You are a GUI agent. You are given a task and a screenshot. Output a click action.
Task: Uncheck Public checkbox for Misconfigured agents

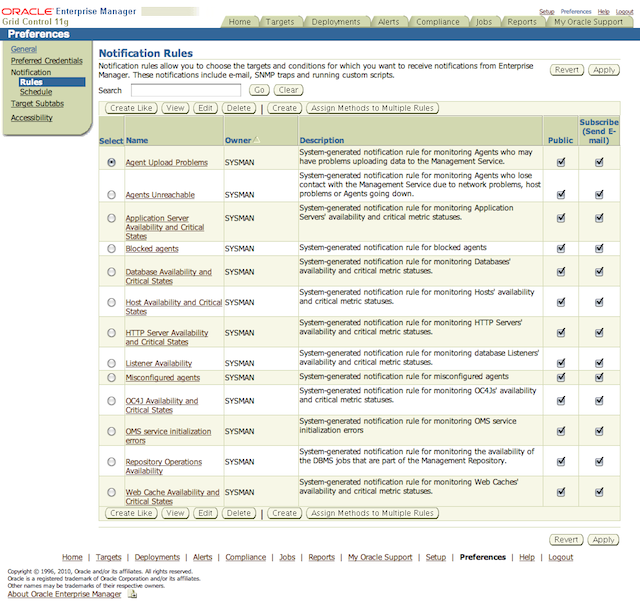point(561,378)
